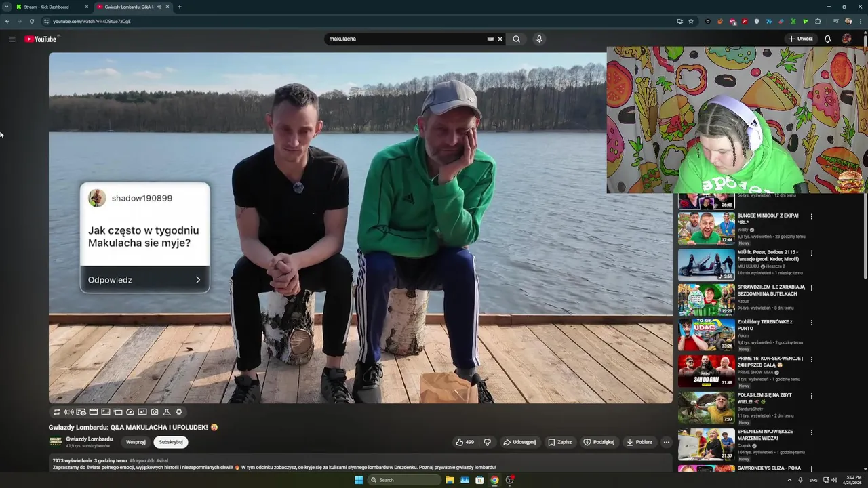Open the PRIME 16 KON-SEK-WENCJE thumbnail
Viewport: 868px width, 488px height.
pyautogui.click(x=706, y=371)
